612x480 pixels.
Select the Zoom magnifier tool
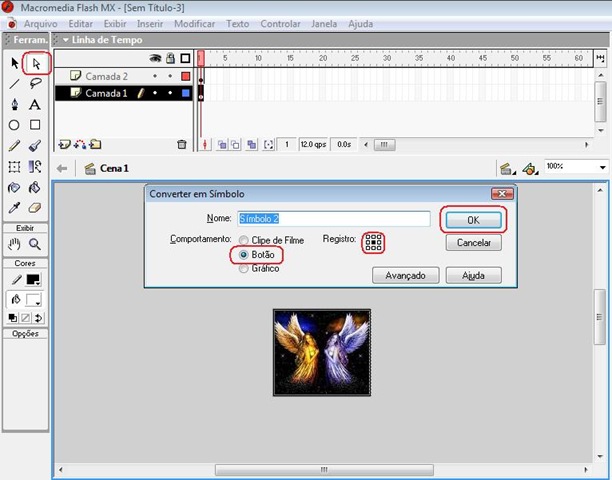35,244
